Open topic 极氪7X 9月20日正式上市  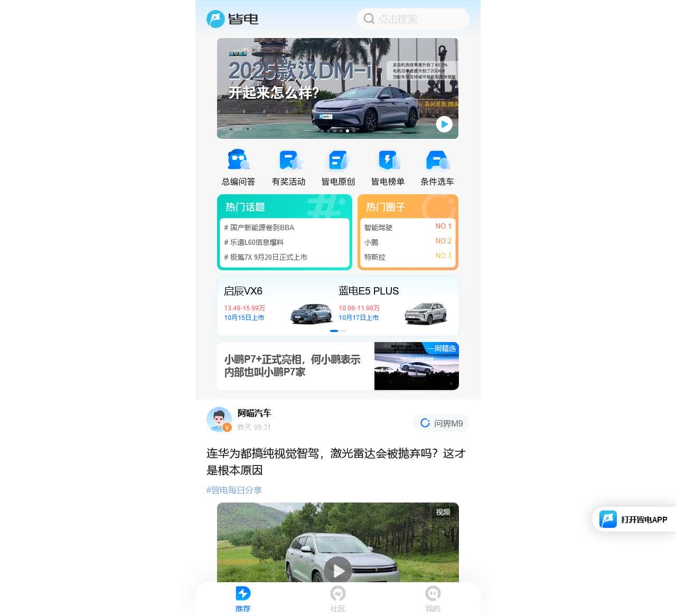[265, 257]
